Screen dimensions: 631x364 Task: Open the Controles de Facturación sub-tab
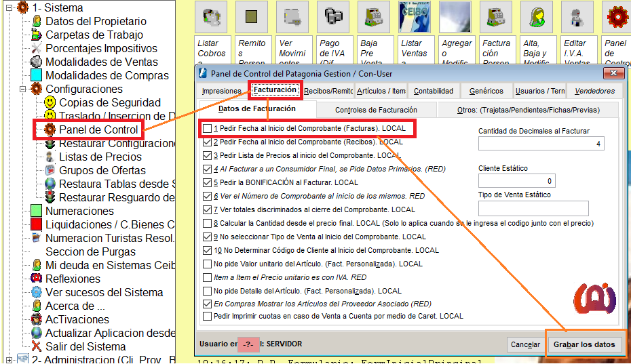[x=377, y=110]
